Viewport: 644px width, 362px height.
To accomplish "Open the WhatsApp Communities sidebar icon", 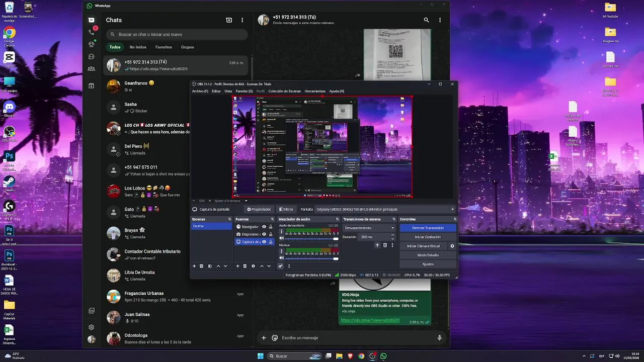I will pyautogui.click(x=91, y=69).
